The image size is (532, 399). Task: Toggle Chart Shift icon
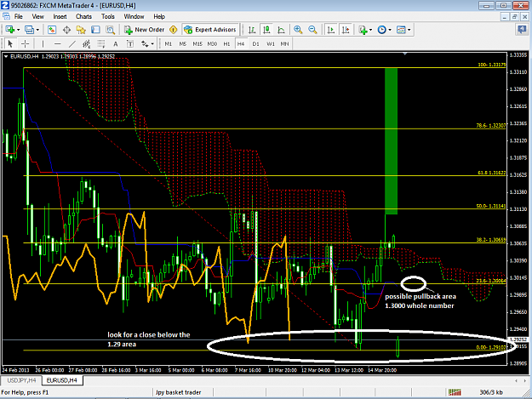(x=346, y=30)
